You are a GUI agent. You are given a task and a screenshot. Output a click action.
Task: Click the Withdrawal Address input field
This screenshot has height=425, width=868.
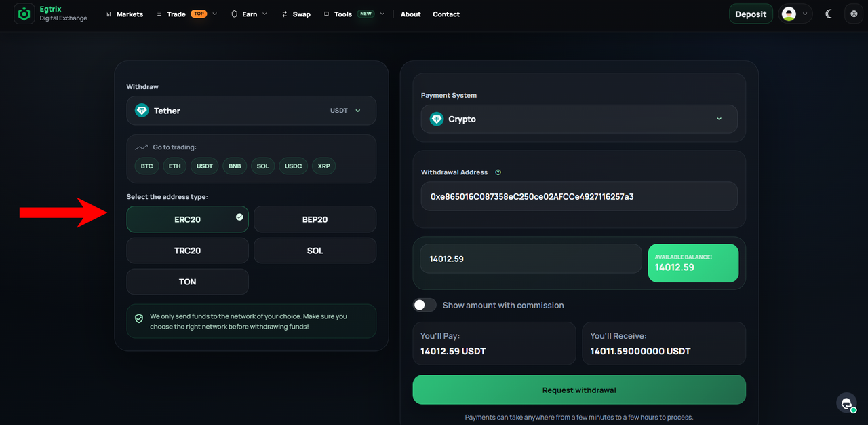(x=579, y=196)
